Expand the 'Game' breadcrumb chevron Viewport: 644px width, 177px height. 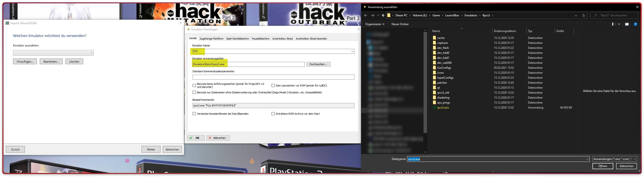click(442, 16)
